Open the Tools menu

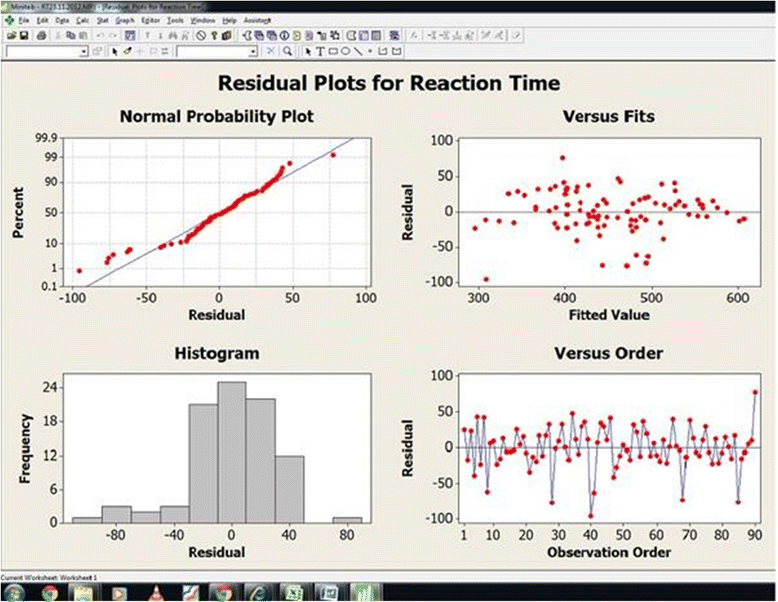pyautogui.click(x=175, y=20)
